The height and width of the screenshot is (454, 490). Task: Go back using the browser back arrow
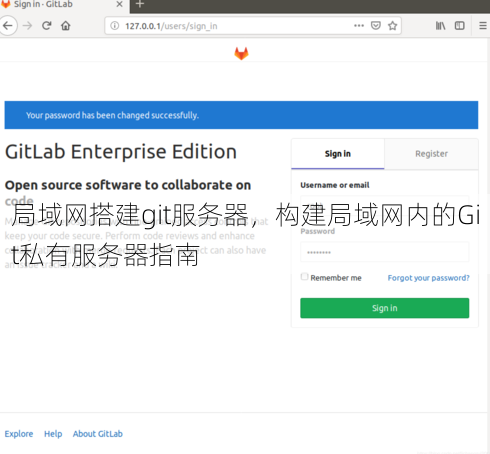(7, 26)
